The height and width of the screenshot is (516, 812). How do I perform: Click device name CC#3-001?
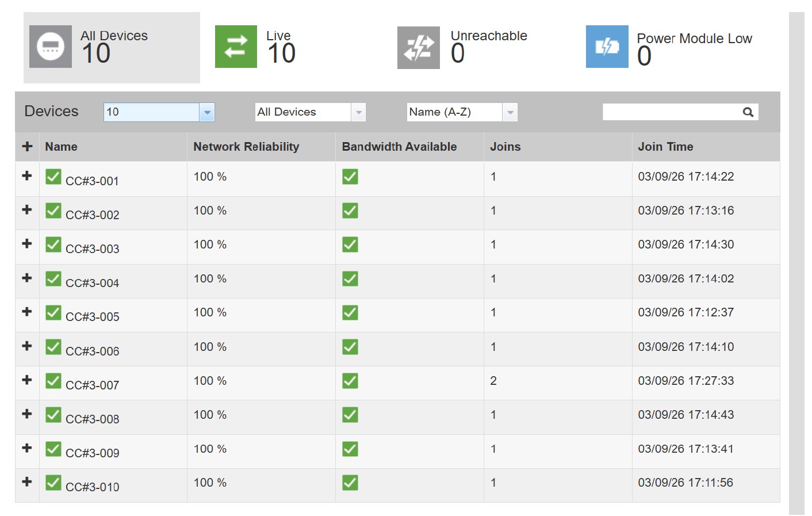tap(92, 181)
